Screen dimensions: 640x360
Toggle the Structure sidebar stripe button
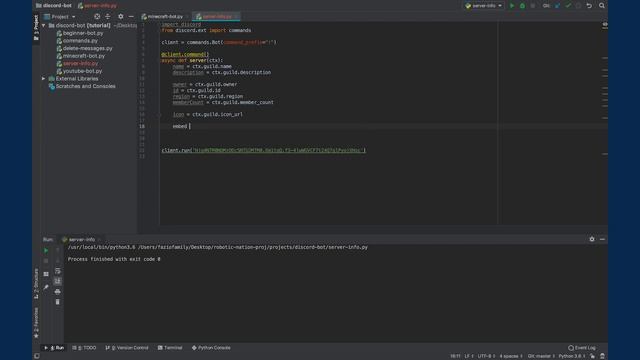(36, 283)
